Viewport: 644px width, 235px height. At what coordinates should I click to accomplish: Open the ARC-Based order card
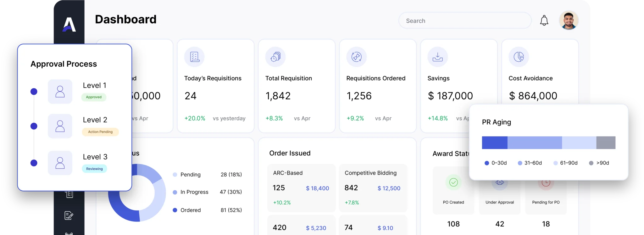pos(302,188)
